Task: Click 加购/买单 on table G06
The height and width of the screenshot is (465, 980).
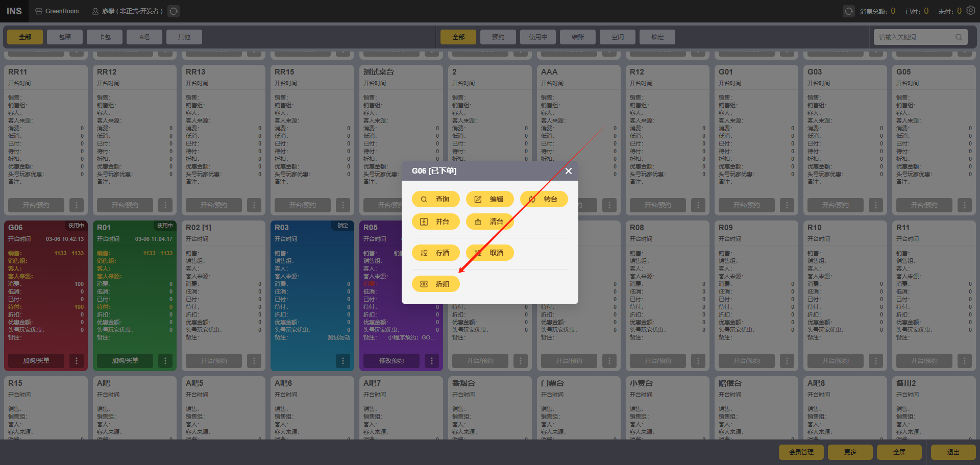Action: click(x=36, y=361)
